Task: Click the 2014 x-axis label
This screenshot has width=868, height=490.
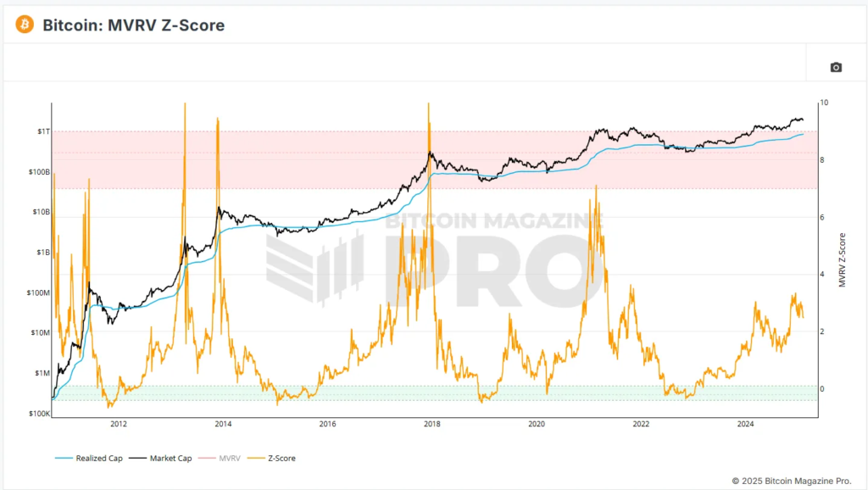Action: point(223,424)
